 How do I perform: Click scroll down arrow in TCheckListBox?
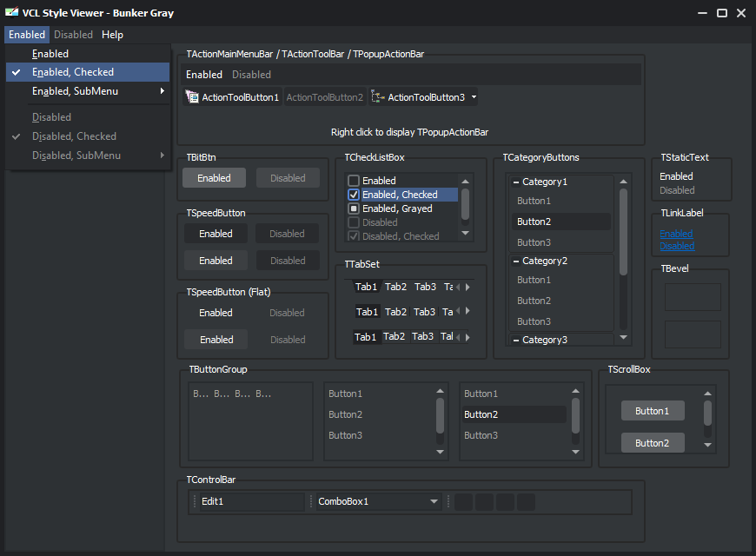(x=465, y=233)
